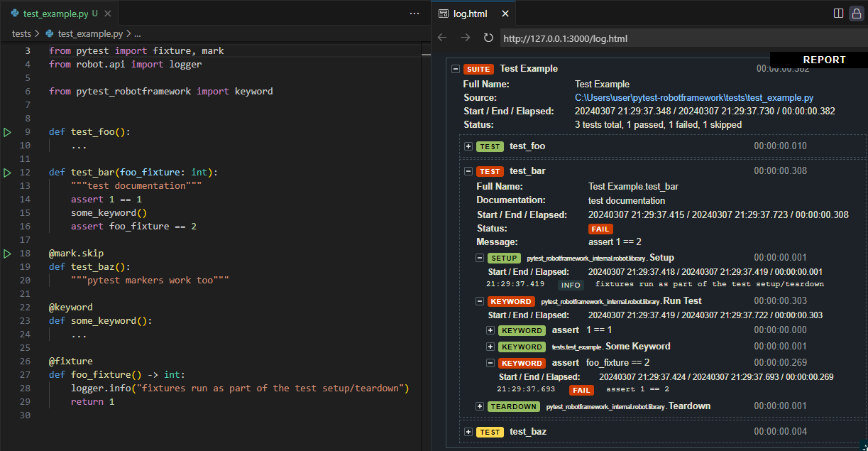The height and width of the screenshot is (451, 868).
Task: Expand the test_baz test entry
Action: (468, 432)
